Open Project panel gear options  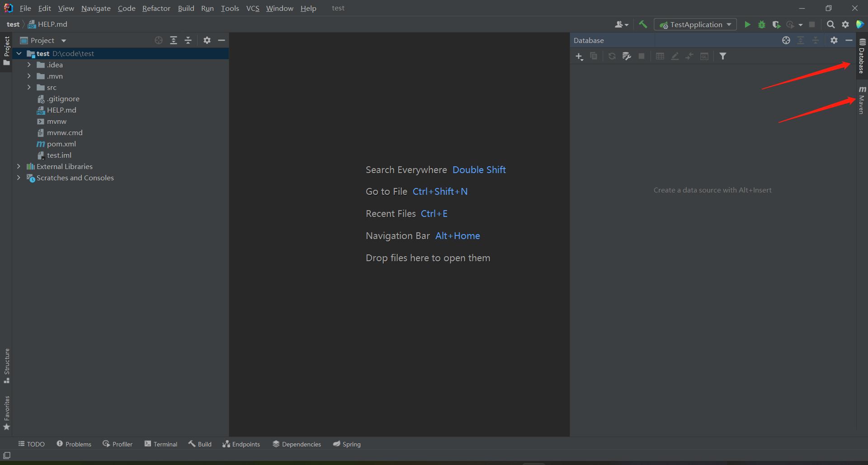coord(207,40)
